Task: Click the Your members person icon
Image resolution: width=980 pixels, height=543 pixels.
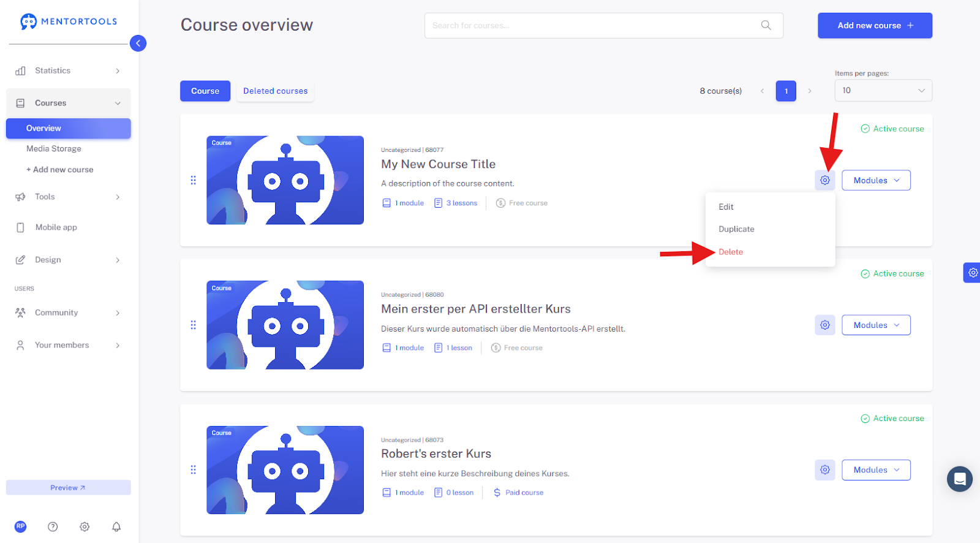Action: coord(20,345)
